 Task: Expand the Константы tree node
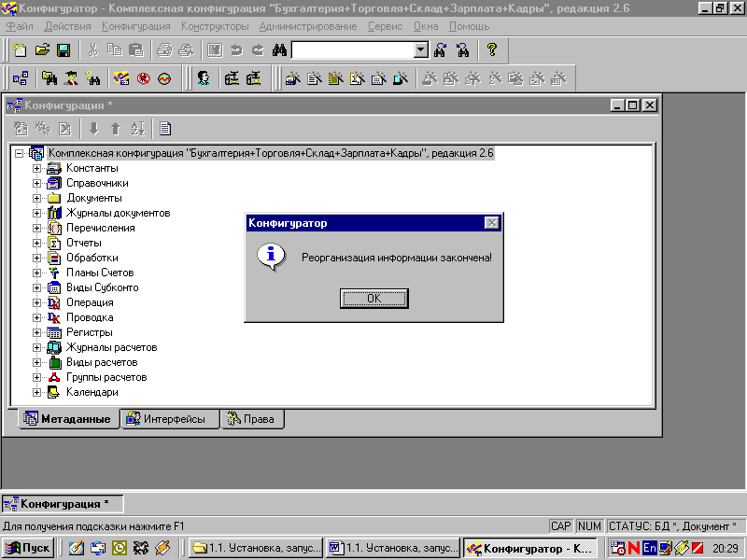click(36, 168)
